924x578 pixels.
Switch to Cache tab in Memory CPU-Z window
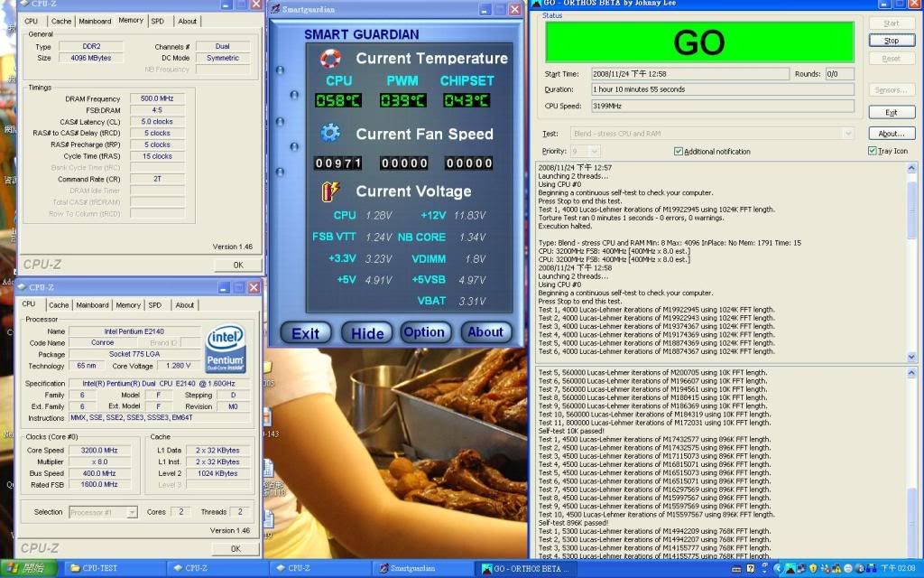coord(61,22)
